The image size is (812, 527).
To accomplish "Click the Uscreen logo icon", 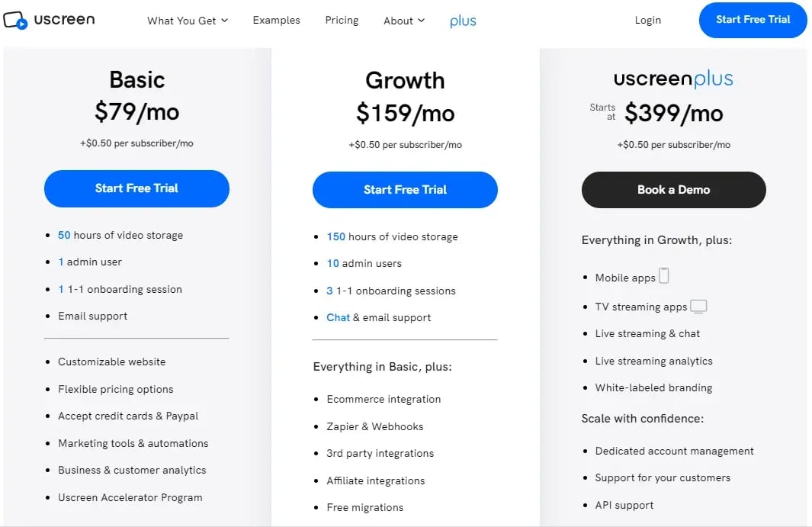I will tap(15, 20).
